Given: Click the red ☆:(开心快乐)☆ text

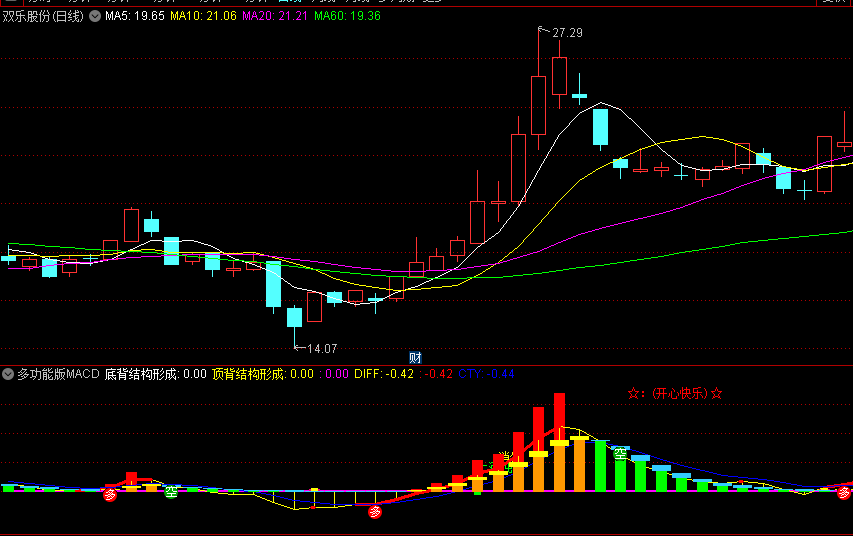Looking at the screenshot, I should [x=675, y=393].
